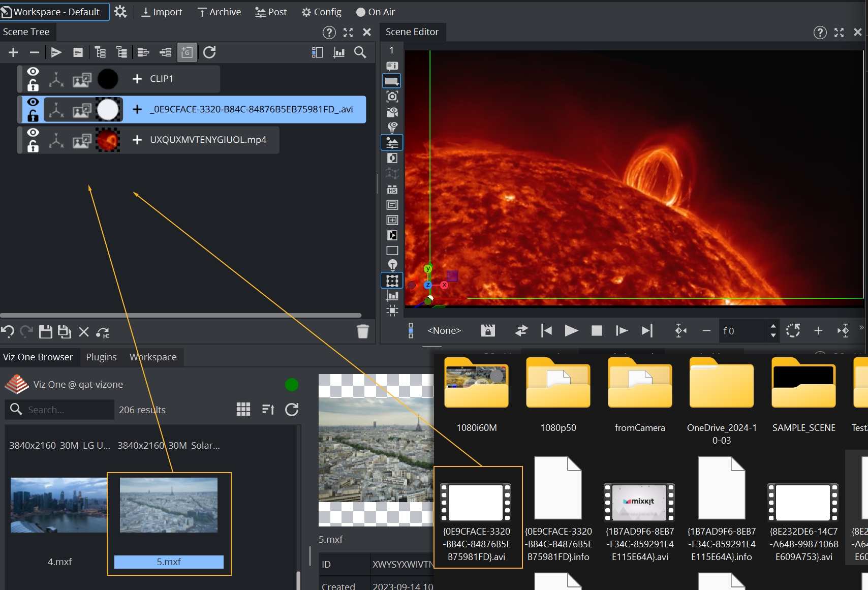
Task: Click the refresh icon in Scene Tree toolbar
Action: (x=209, y=52)
